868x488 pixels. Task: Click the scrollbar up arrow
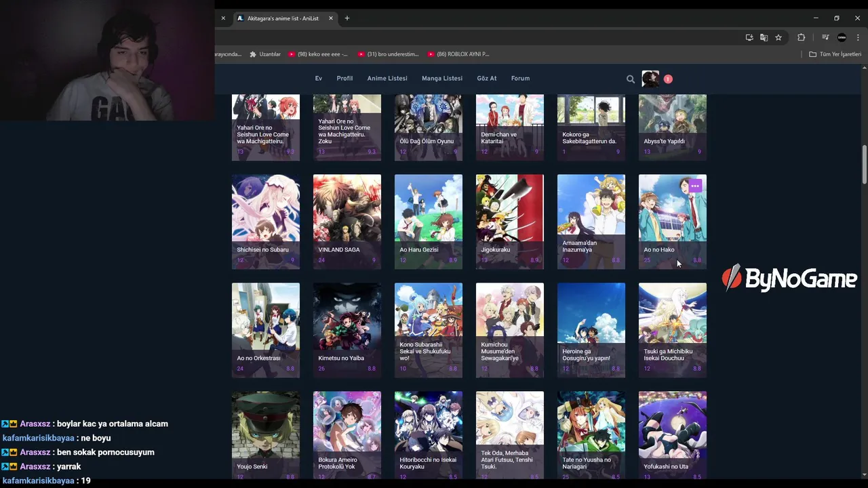click(864, 68)
